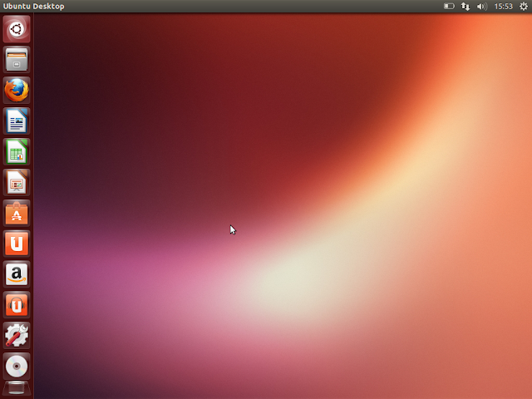Viewport: 532px width, 399px height.
Task: Open the Trash at launcher bottom
Action: tap(17, 388)
